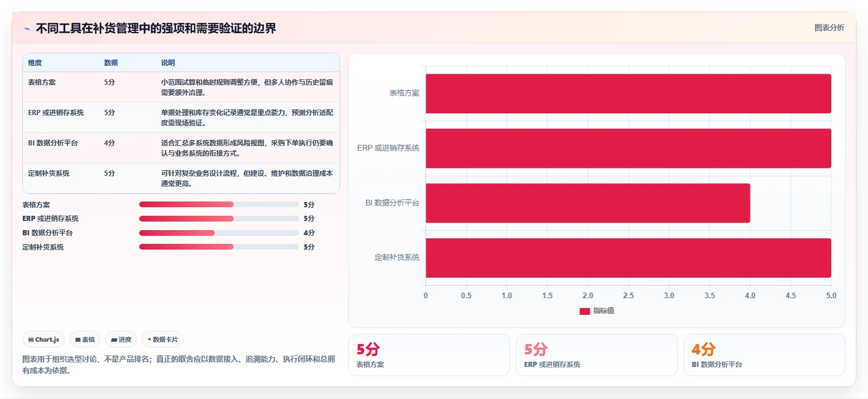Click the description starting 单据处理

coord(247,117)
